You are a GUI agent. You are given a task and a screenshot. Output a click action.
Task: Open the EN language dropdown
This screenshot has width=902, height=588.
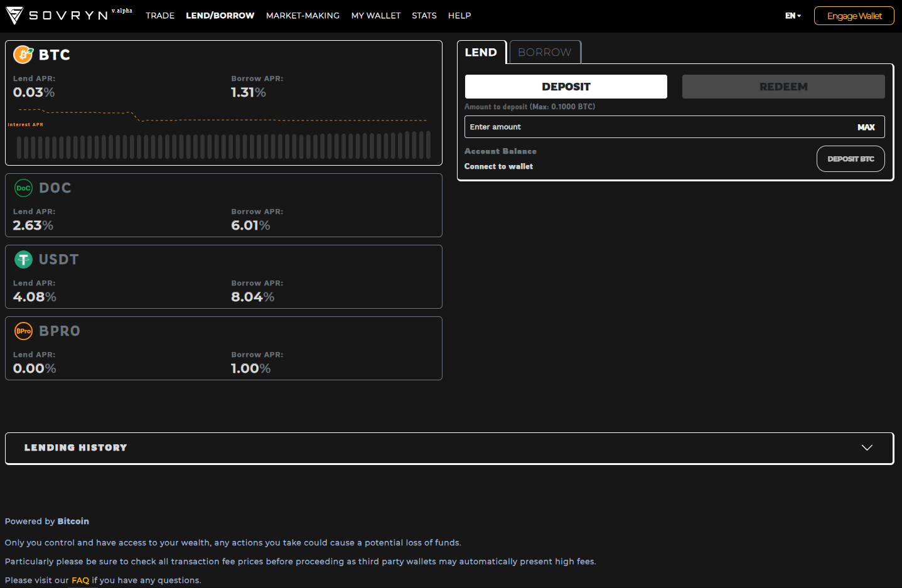pyautogui.click(x=793, y=16)
